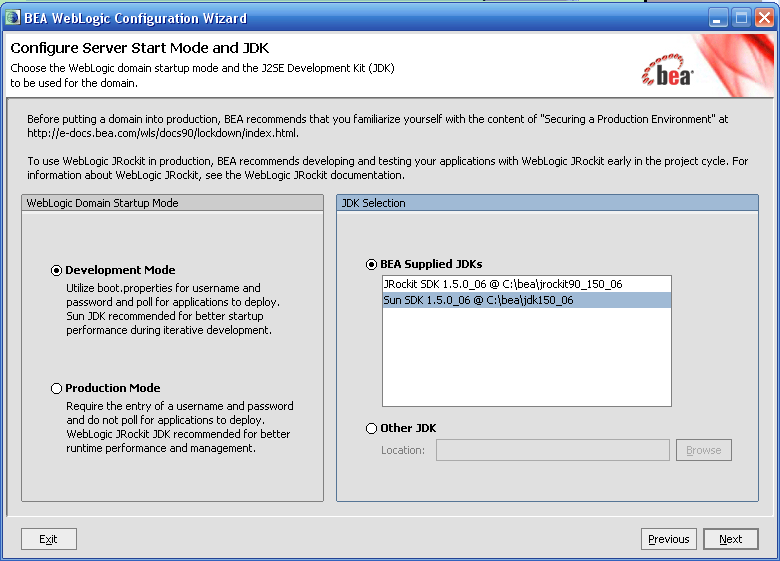Click the BEA WebLogic wizard title icon
This screenshot has height=561, width=780.
coord(12,18)
